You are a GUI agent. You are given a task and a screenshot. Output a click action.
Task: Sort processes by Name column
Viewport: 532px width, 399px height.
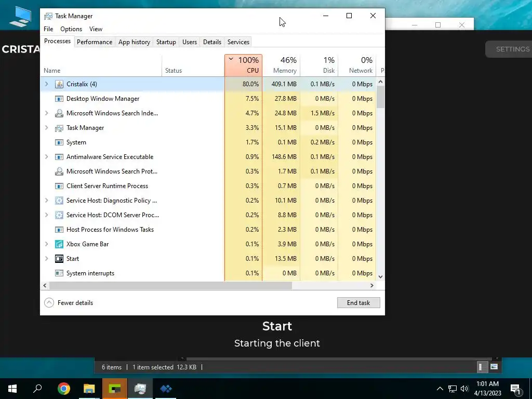[x=101, y=65]
